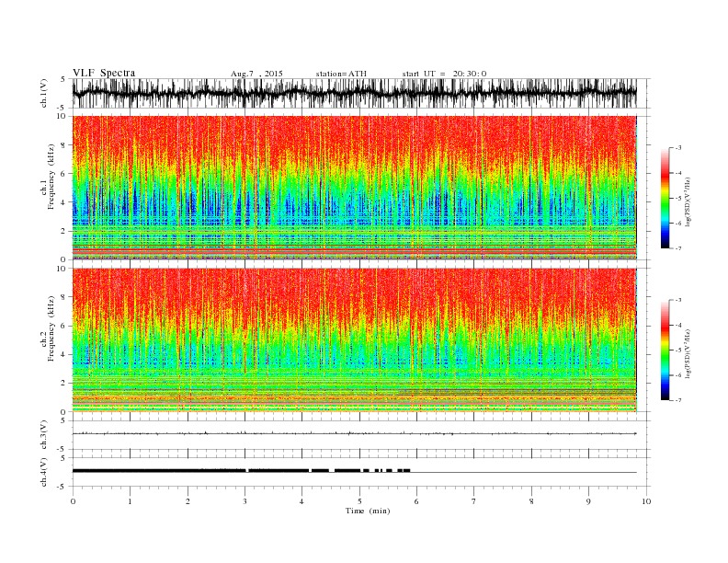This screenshot has height=563, width=728.
Task: Click the "VLF Spectra" title text
Action: click(x=104, y=73)
